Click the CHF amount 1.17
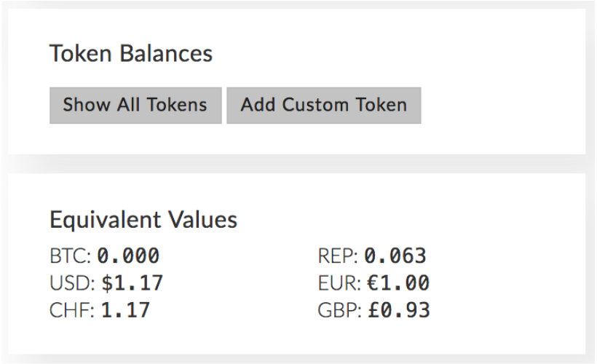 pos(125,310)
